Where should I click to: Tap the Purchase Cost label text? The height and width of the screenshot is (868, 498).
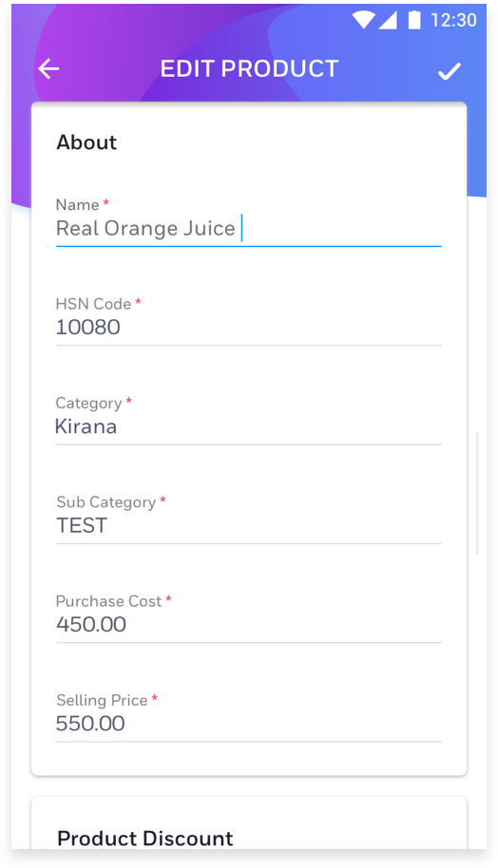[108, 601]
